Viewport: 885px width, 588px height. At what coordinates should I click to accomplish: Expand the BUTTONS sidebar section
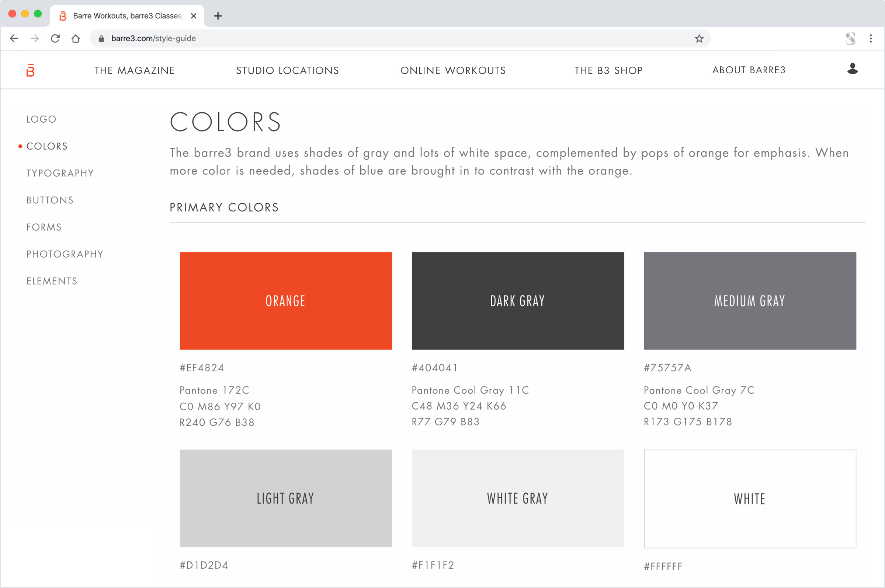coord(50,200)
